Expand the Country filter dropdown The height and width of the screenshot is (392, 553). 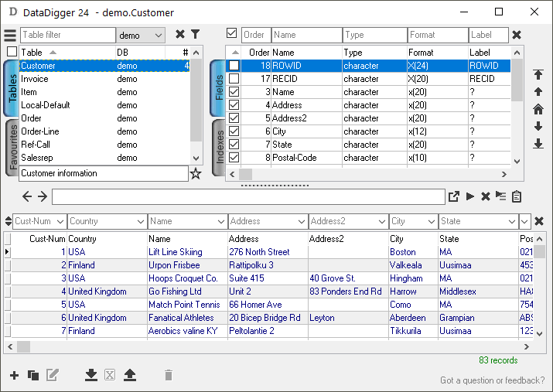pos(141,221)
